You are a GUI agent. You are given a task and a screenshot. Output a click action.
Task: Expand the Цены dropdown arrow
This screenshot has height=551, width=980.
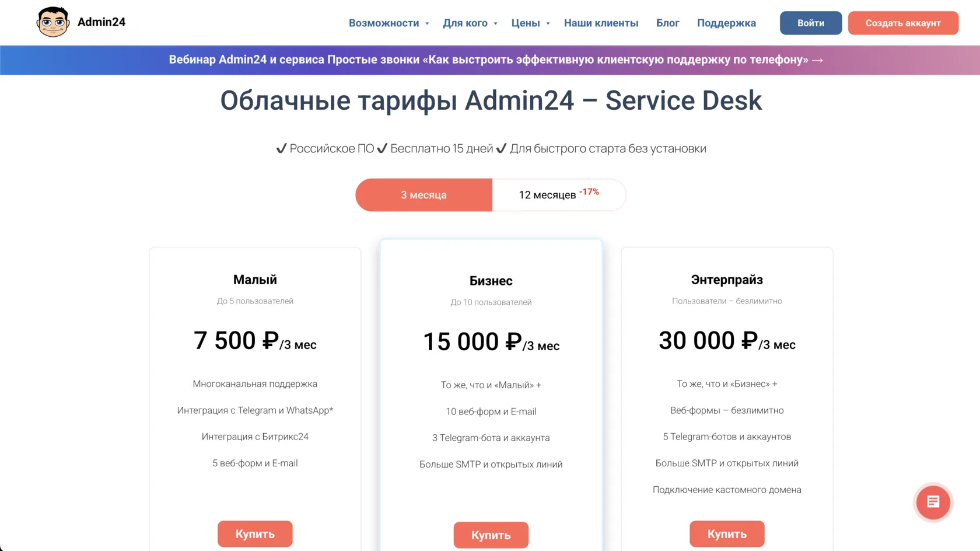[548, 23]
